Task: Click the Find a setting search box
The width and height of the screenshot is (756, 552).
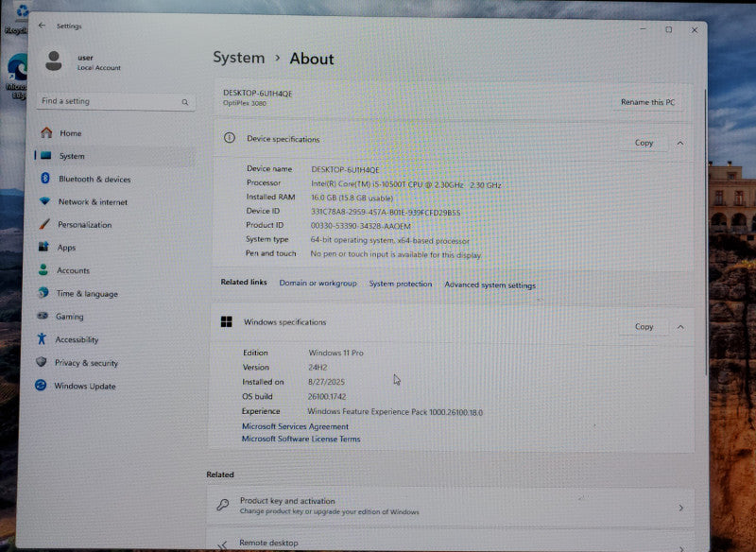Action: point(115,102)
